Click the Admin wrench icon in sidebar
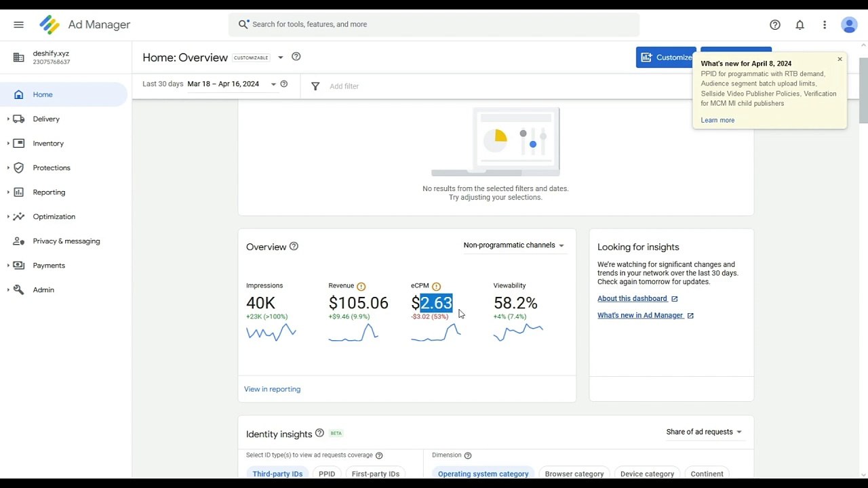Screen dimensions: 868x488 (x=19, y=290)
